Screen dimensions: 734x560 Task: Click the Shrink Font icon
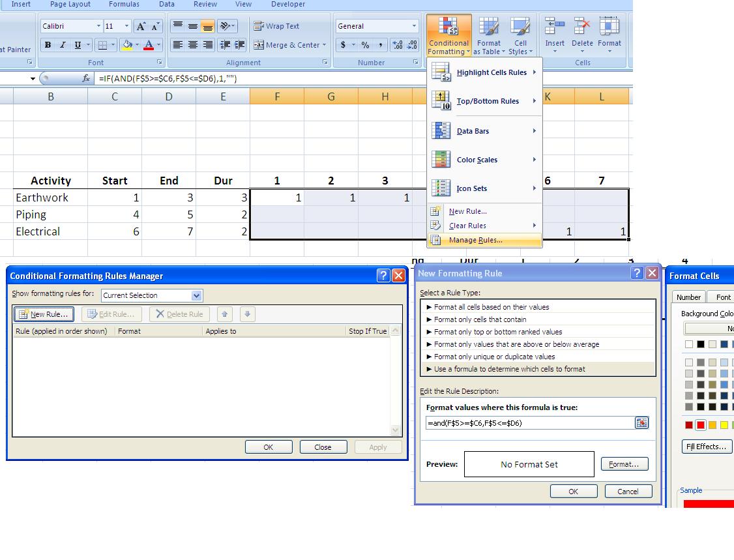pyautogui.click(x=155, y=26)
